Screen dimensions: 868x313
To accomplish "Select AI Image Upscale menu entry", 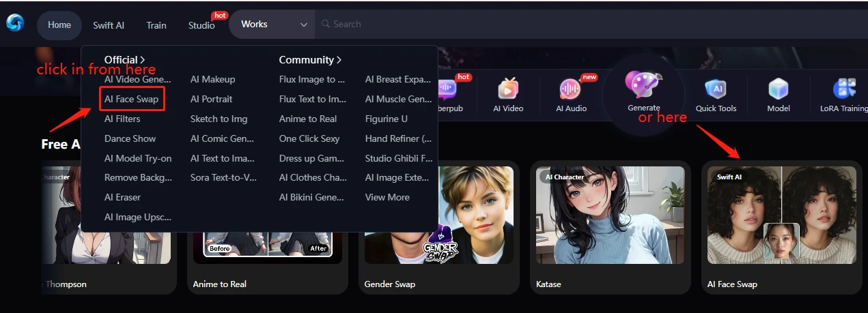I will (138, 217).
